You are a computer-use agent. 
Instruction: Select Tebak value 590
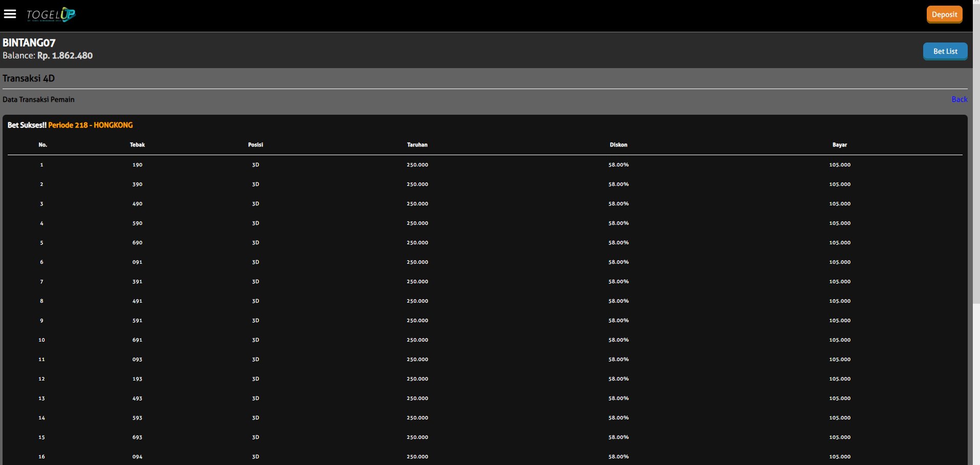click(137, 223)
